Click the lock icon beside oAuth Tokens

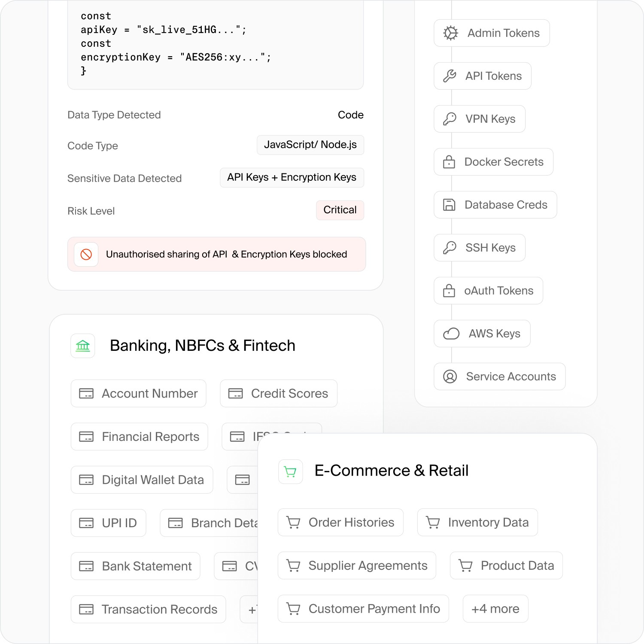coord(449,291)
